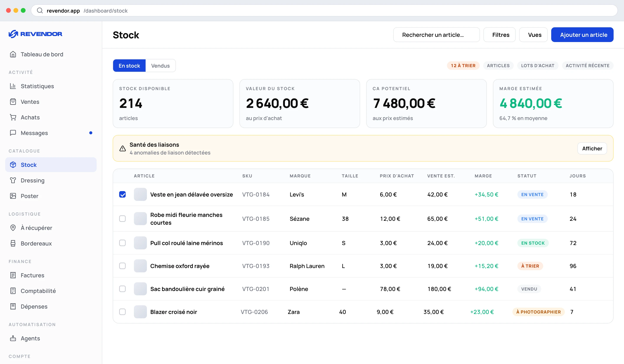624x364 pixels.
Task: Click the Factures document icon
Action: tap(13, 275)
